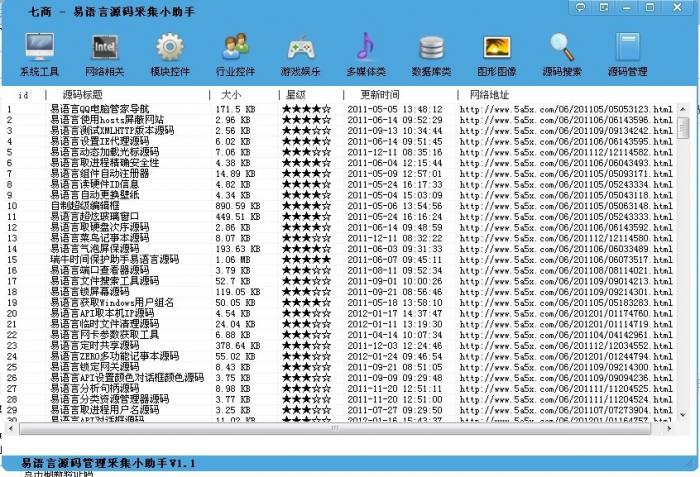
Task: Select row 易语言临时文件清理源码
Action: [340, 324]
